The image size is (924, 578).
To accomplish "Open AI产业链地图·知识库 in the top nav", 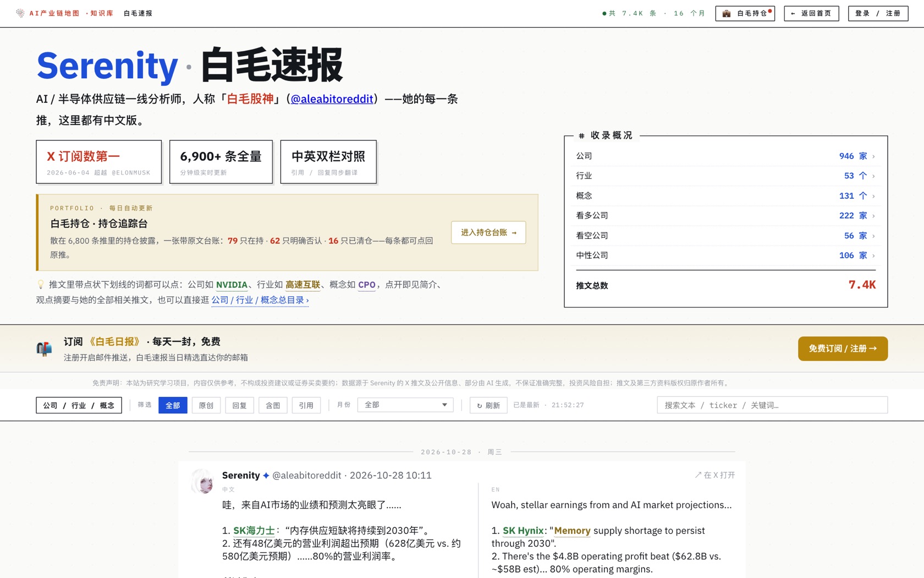I will tap(71, 13).
